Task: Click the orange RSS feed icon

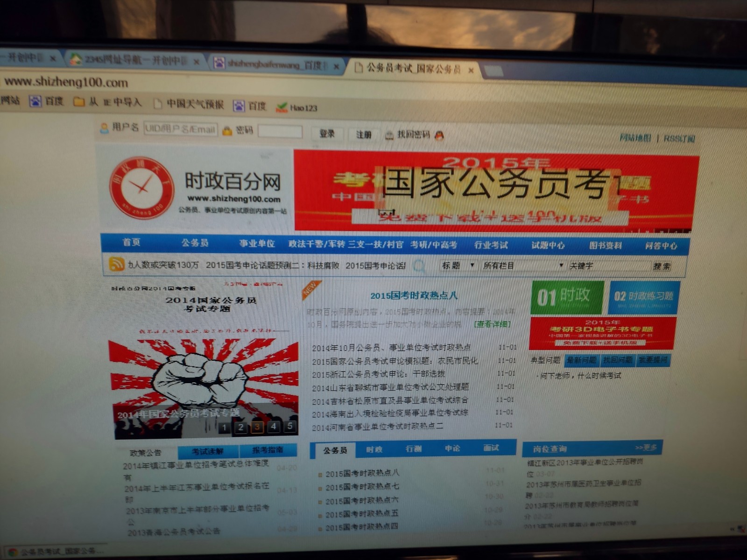Action: point(116,264)
